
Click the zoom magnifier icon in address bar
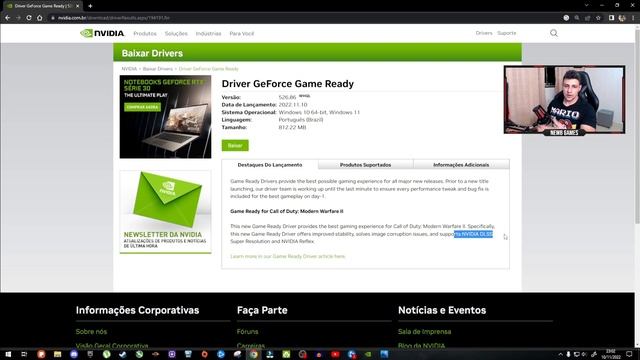(x=577, y=18)
